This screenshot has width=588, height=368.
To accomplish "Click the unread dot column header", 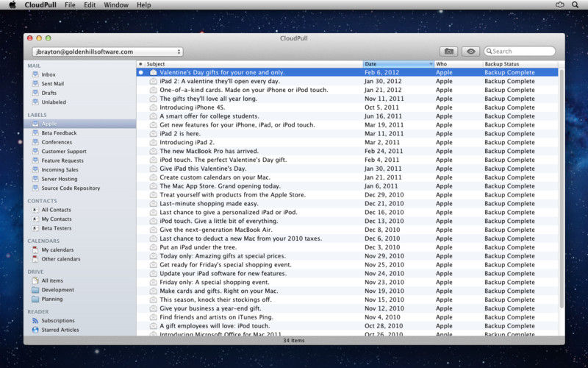I will coord(140,64).
